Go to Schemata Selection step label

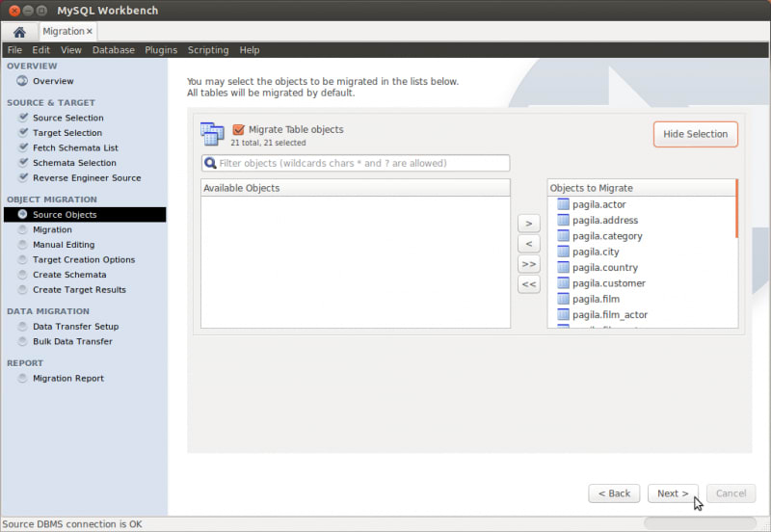pos(74,162)
